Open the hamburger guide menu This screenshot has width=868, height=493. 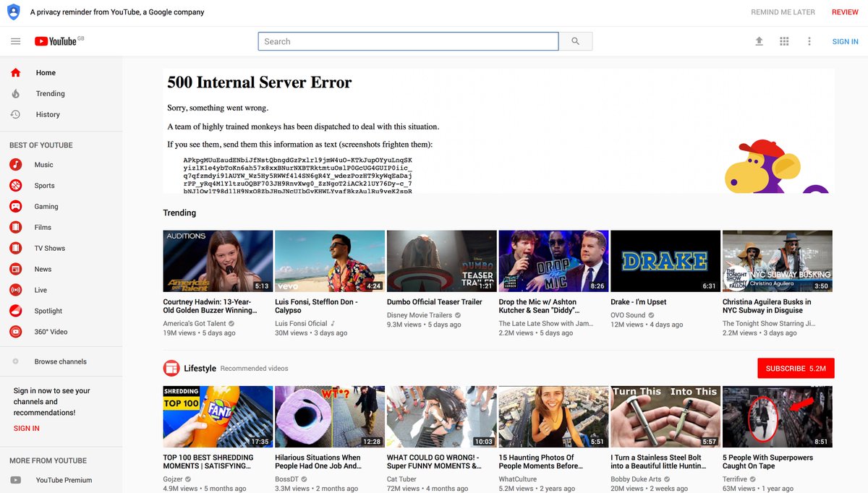[x=16, y=41]
